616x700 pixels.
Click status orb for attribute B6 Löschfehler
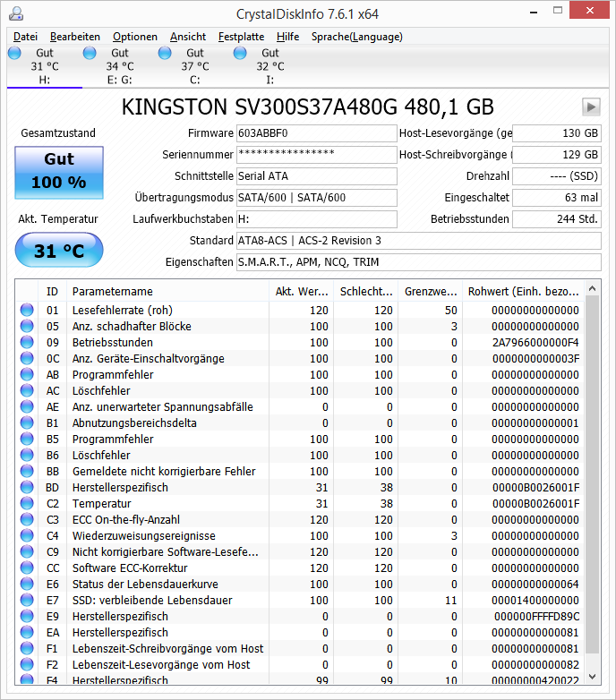tap(27, 455)
